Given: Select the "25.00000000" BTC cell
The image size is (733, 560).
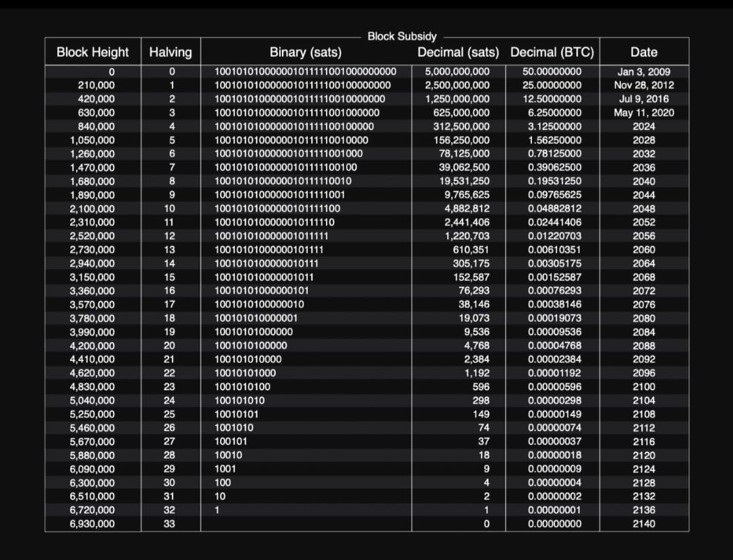Looking at the screenshot, I should point(552,85).
